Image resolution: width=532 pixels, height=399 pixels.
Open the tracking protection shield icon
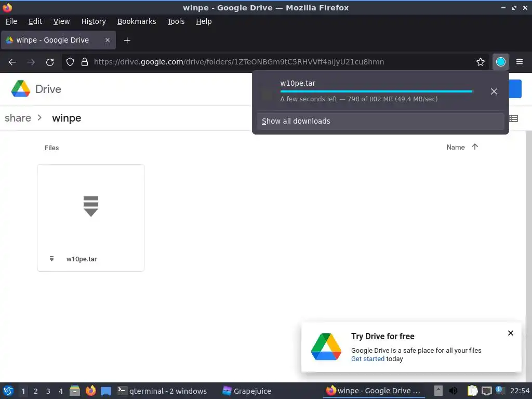pyautogui.click(x=70, y=62)
